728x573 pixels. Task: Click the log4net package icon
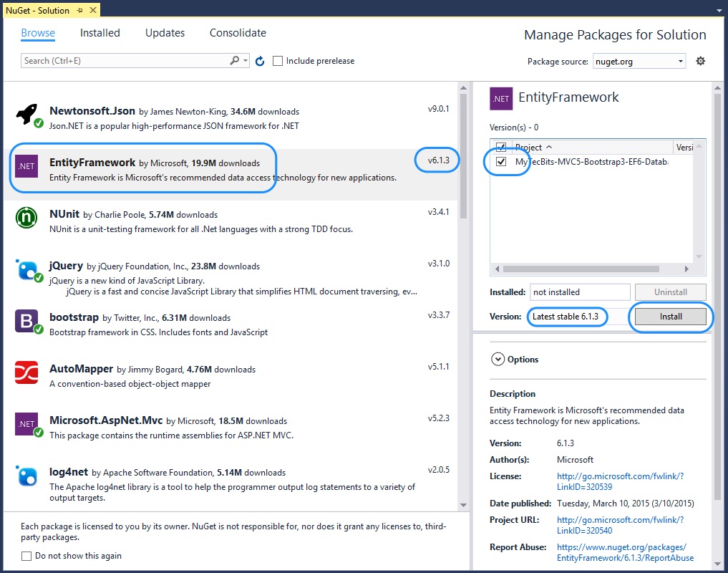click(26, 476)
